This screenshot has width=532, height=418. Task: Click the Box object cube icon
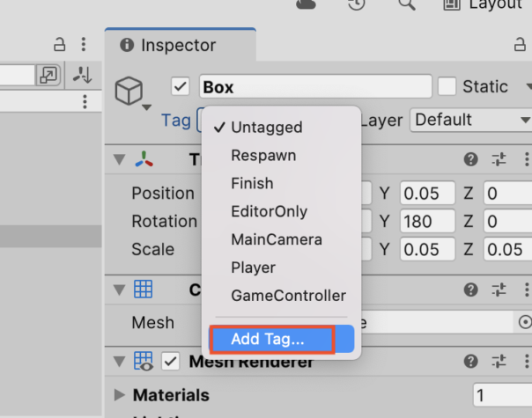point(129,91)
